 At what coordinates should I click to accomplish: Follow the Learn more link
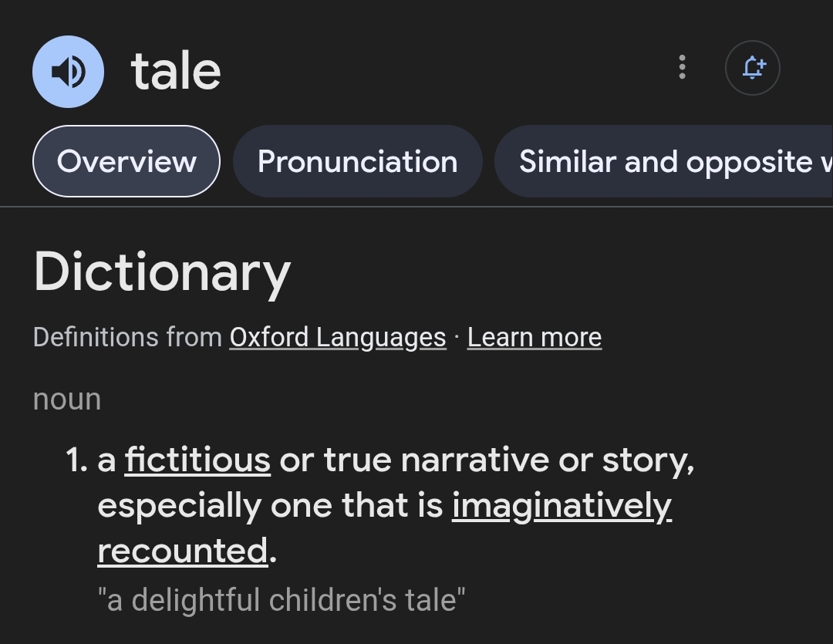535,337
